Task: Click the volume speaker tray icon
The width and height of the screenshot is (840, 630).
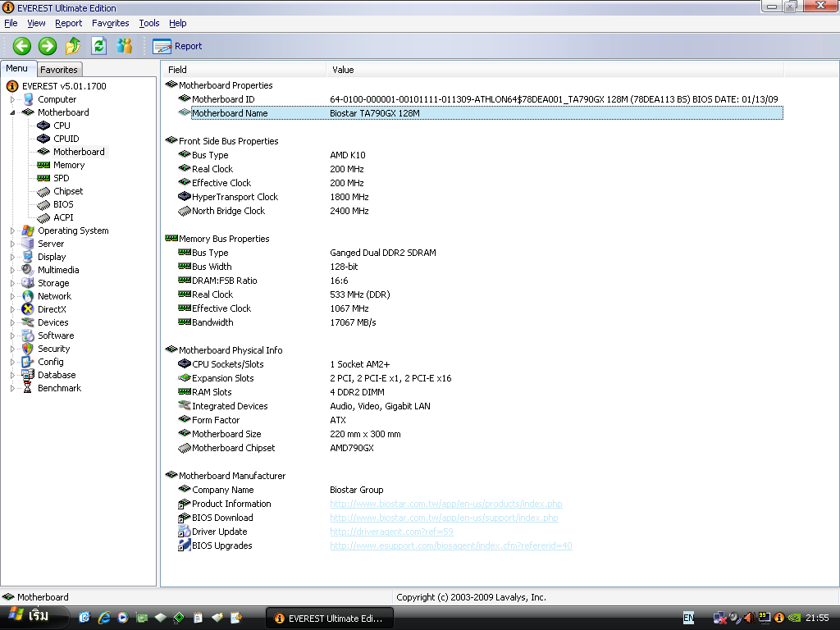Action: tap(749, 618)
